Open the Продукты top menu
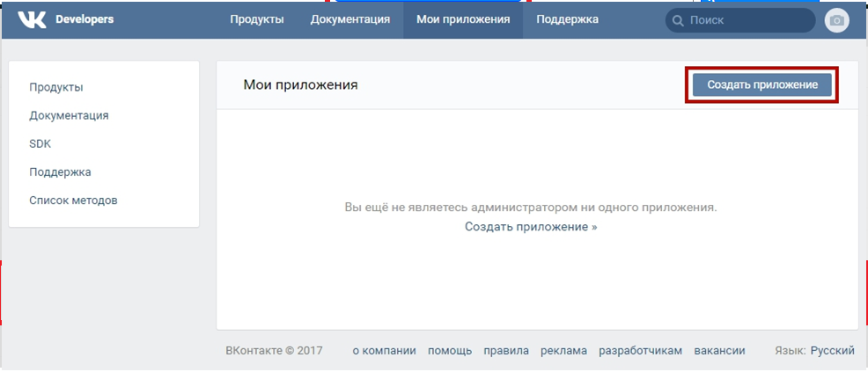The width and height of the screenshot is (868, 372). point(257,20)
